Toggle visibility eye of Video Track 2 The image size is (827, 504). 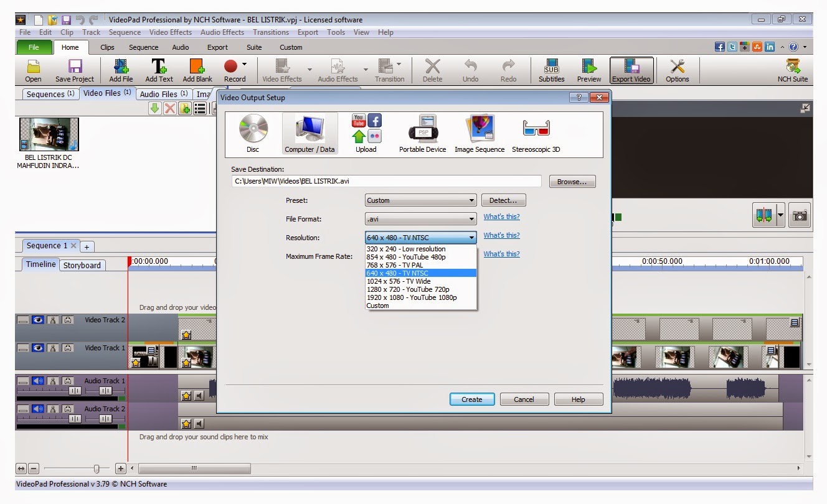[38, 320]
